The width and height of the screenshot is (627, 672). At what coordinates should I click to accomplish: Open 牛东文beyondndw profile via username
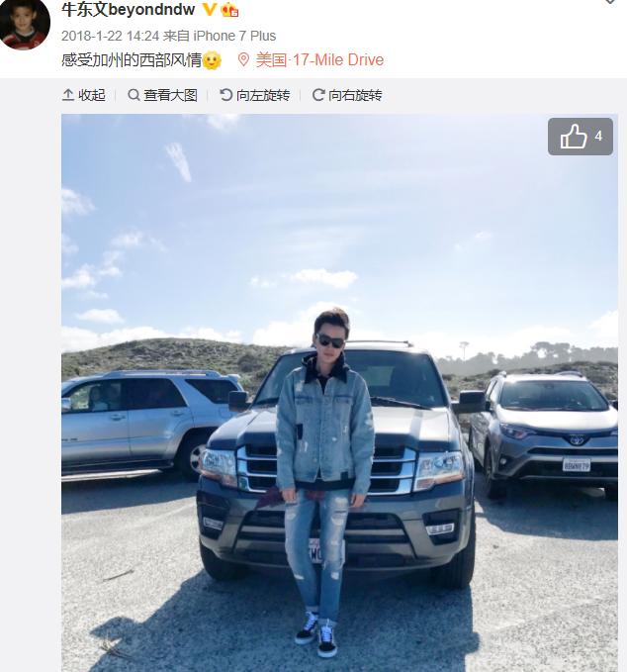[x=128, y=9]
